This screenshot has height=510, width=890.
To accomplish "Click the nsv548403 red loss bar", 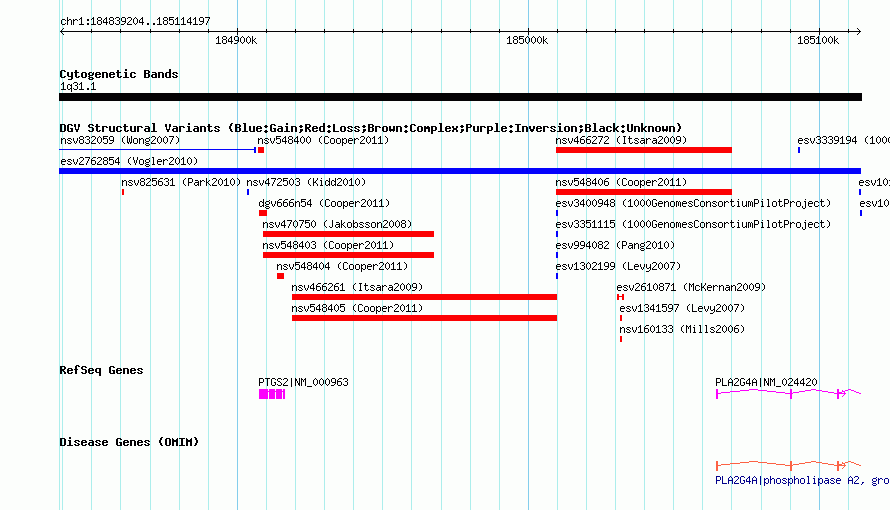I will [x=349, y=255].
